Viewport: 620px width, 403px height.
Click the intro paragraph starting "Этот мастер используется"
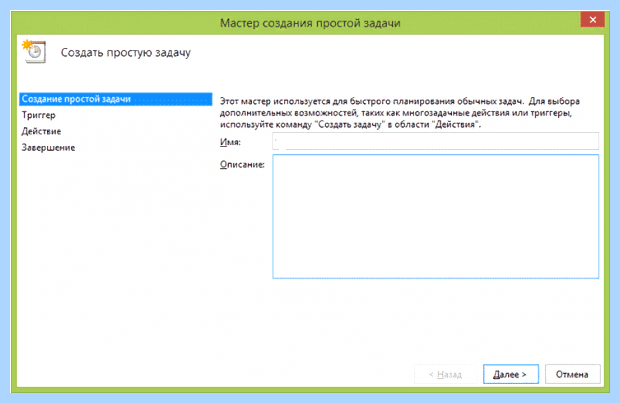tap(400, 113)
